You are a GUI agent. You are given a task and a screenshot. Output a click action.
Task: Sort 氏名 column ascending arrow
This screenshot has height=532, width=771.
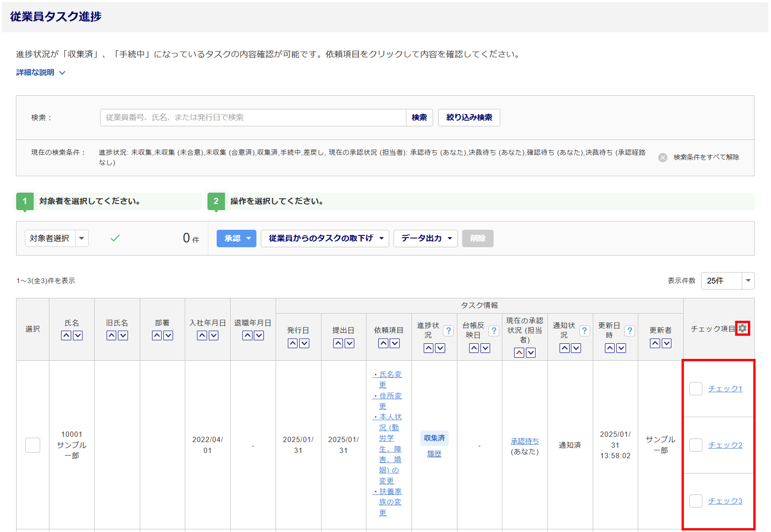pos(66,335)
